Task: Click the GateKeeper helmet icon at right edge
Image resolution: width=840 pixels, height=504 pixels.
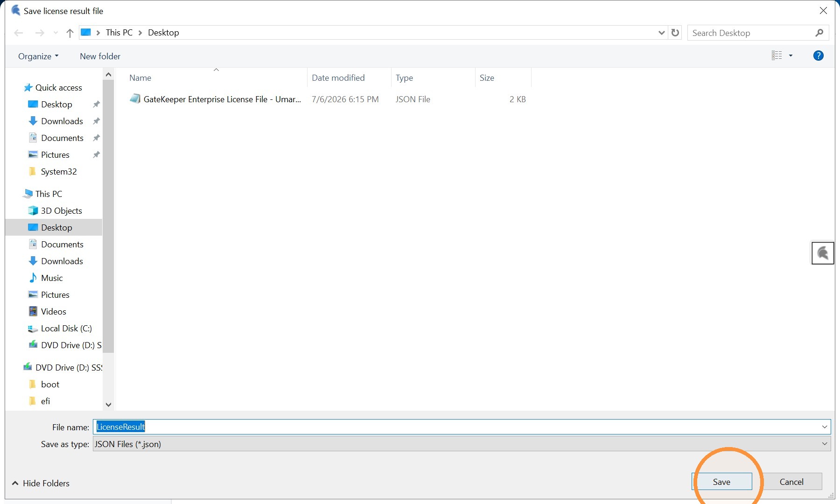Action: coord(823,253)
